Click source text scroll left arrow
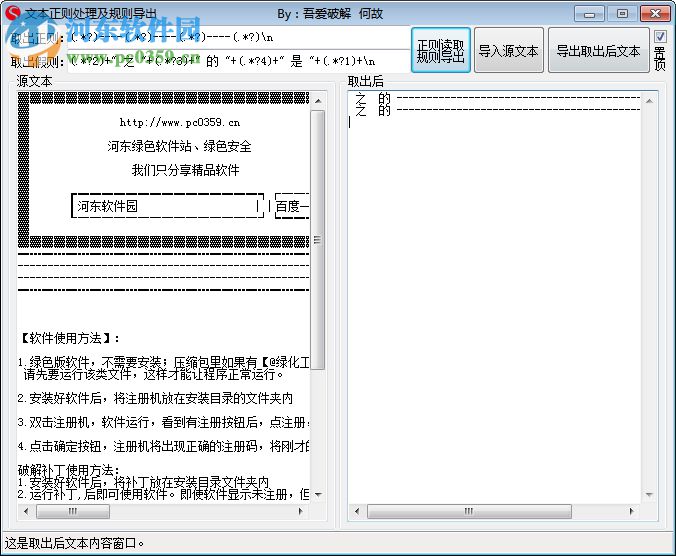The width and height of the screenshot is (676, 556). click(x=26, y=512)
